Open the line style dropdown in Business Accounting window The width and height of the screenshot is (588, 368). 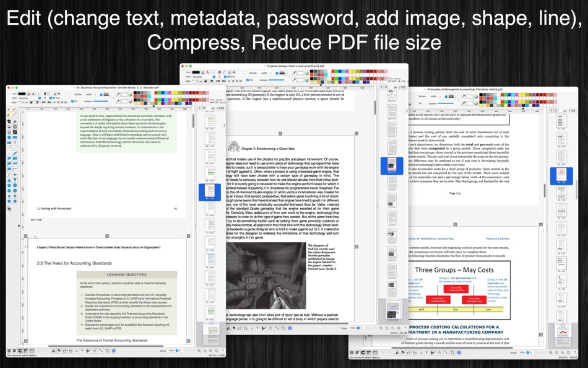[107, 94]
